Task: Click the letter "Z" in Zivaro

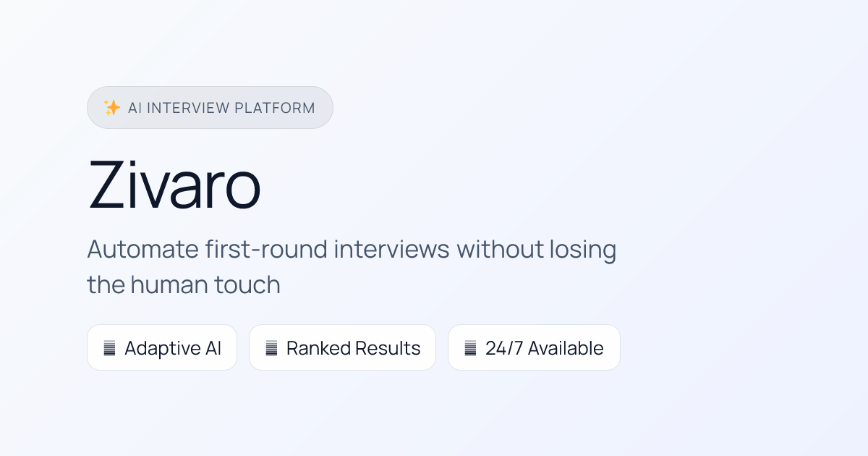Action: [108, 185]
